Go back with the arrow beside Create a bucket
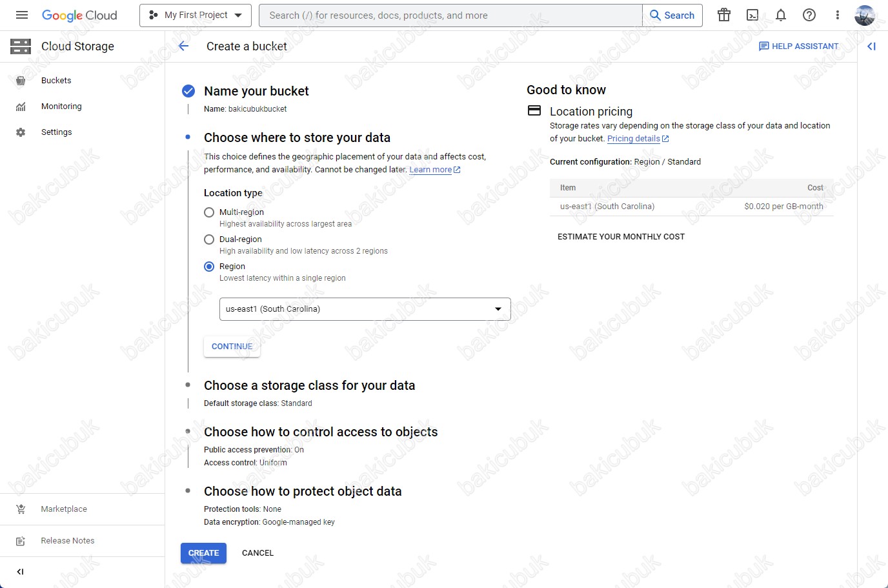This screenshot has width=888, height=588. coord(183,46)
